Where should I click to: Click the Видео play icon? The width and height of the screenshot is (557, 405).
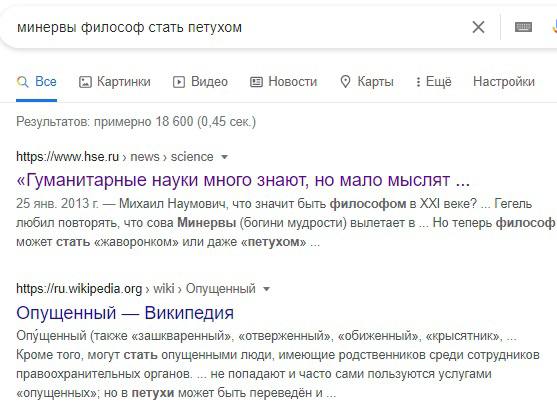(x=179, y=82)
